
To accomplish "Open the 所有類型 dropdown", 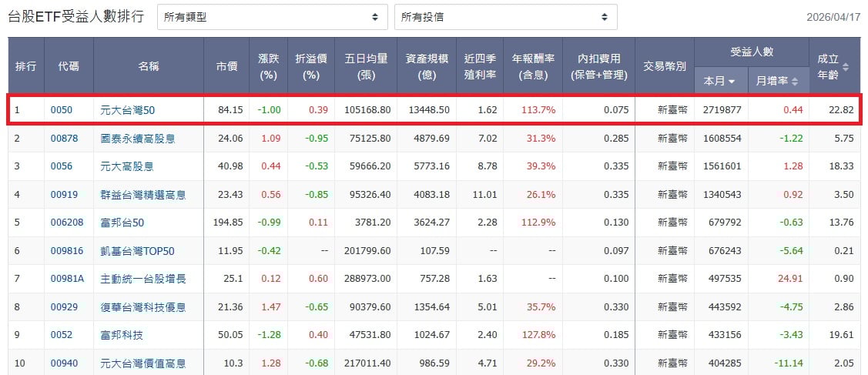I will [x=272, y=17].
